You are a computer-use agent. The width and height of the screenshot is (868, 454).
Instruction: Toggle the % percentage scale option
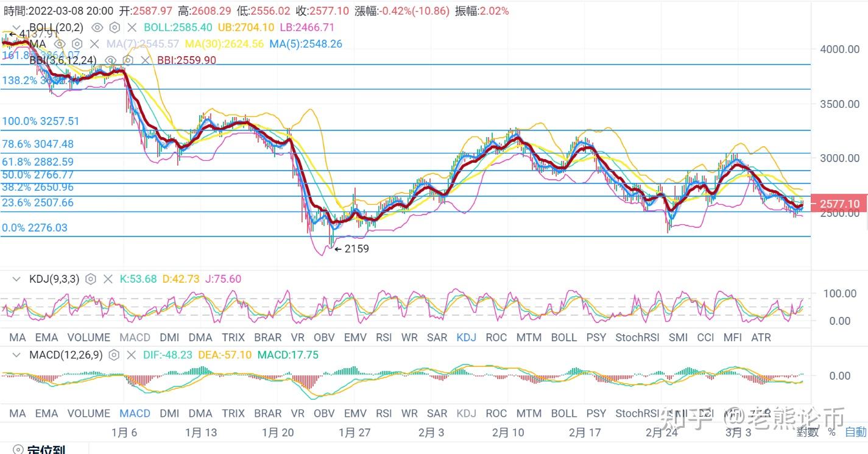coord(831,432)
